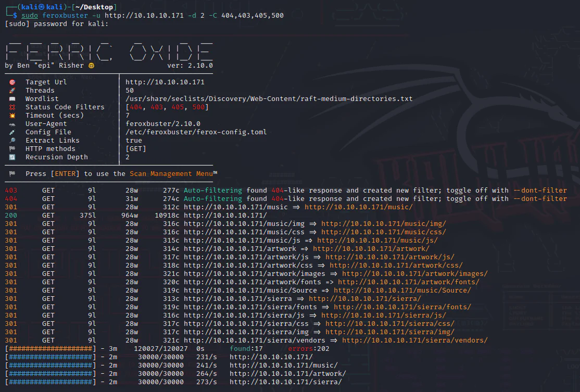Click the 200 status code
The height and width of the screenshot is (392, 580).
point(11,215)
